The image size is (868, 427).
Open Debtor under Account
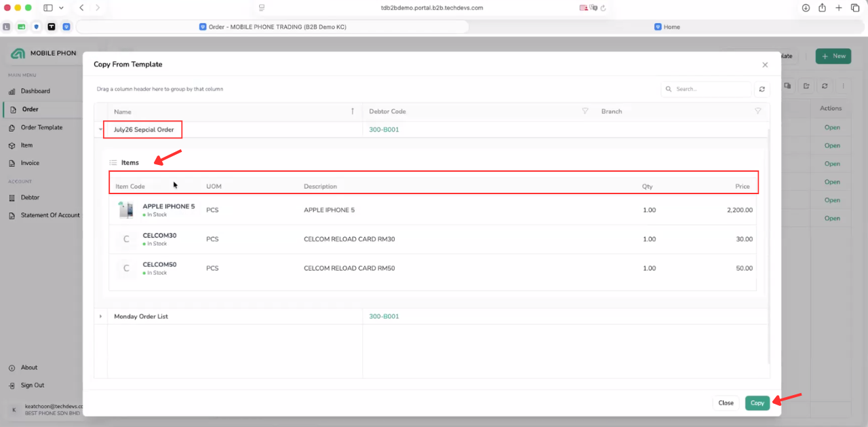click(x=30, y=198)
